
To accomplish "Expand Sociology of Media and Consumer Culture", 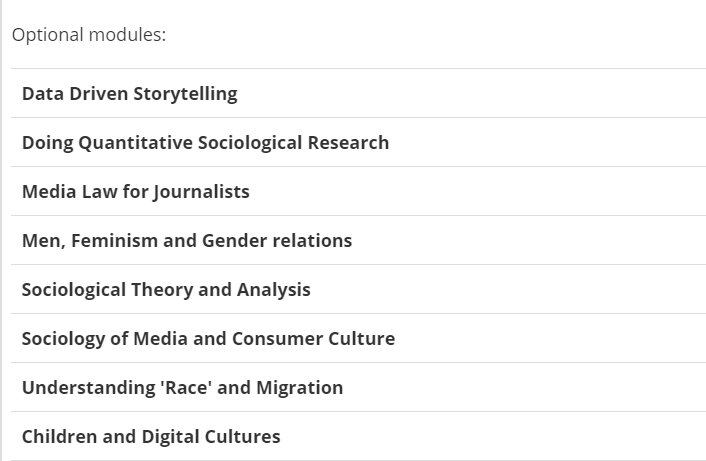I will (x=358, y=338).
